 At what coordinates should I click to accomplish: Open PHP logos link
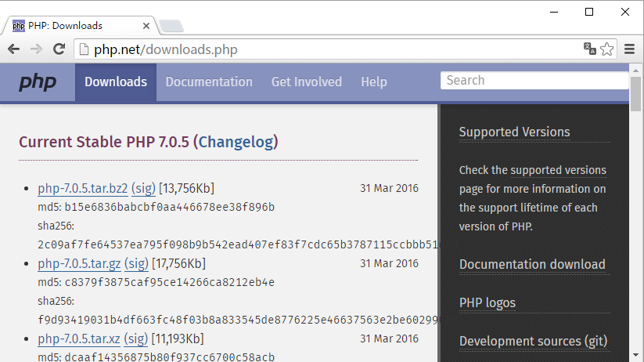point(487,302)
